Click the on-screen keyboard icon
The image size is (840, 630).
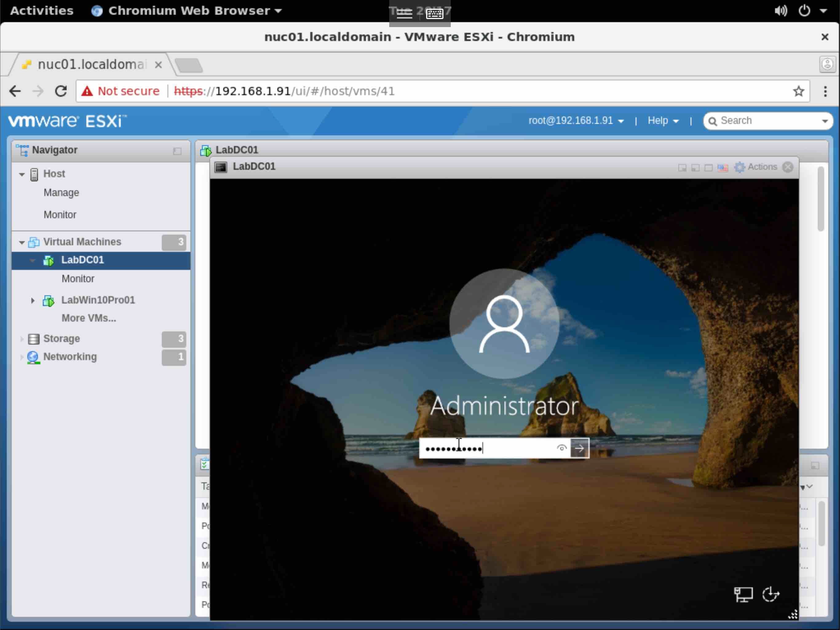point(434,14)
